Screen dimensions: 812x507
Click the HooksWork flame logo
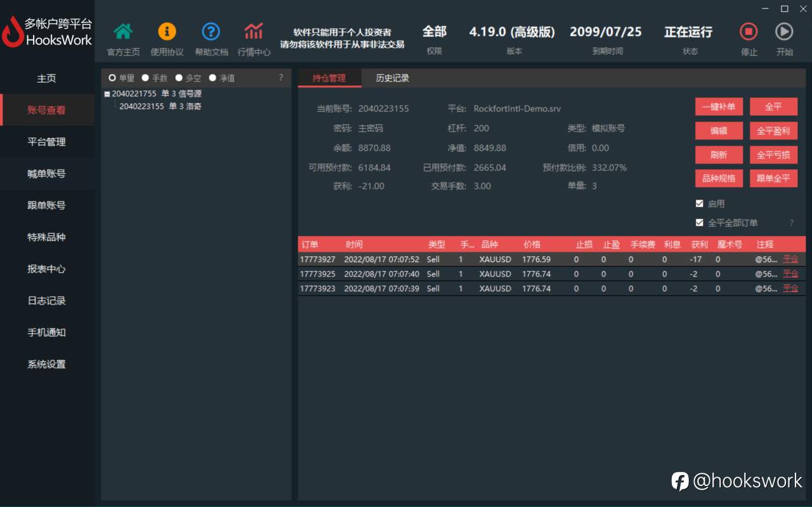point(12,32)
